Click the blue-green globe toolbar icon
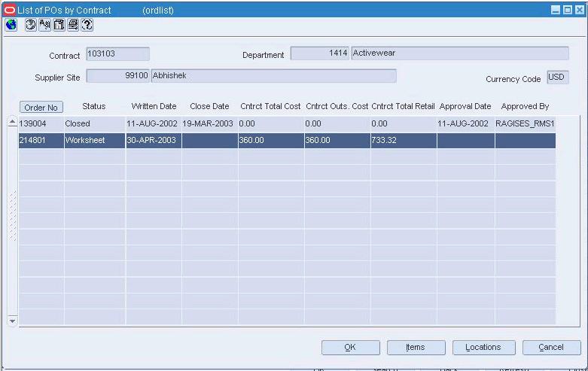The width and height of the screenshot is (588, 371). tap(11, 25)
